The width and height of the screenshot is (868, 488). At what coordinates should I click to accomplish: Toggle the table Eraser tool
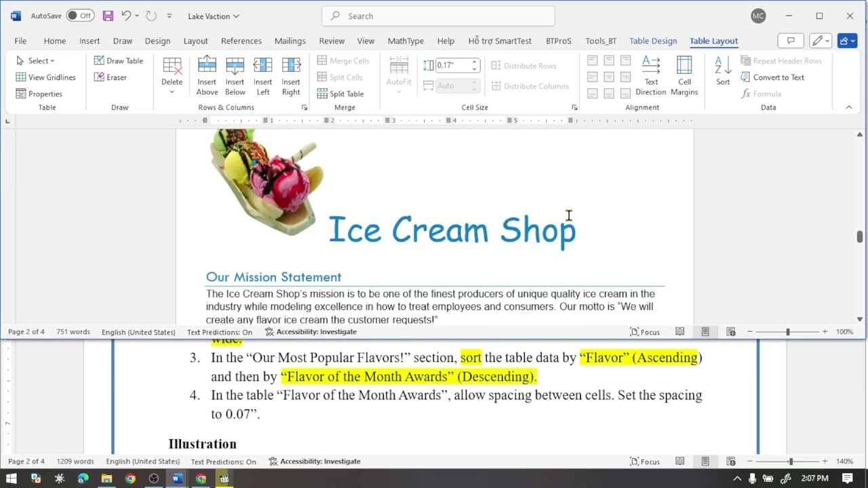pos(111,77)
